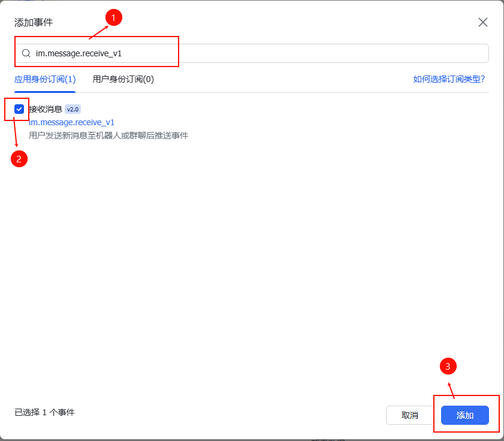Click the description 用户发送新消息至机器人或群聊后推送事件
The width and height of the screenshot is (504, 441).
pos(108,135)
